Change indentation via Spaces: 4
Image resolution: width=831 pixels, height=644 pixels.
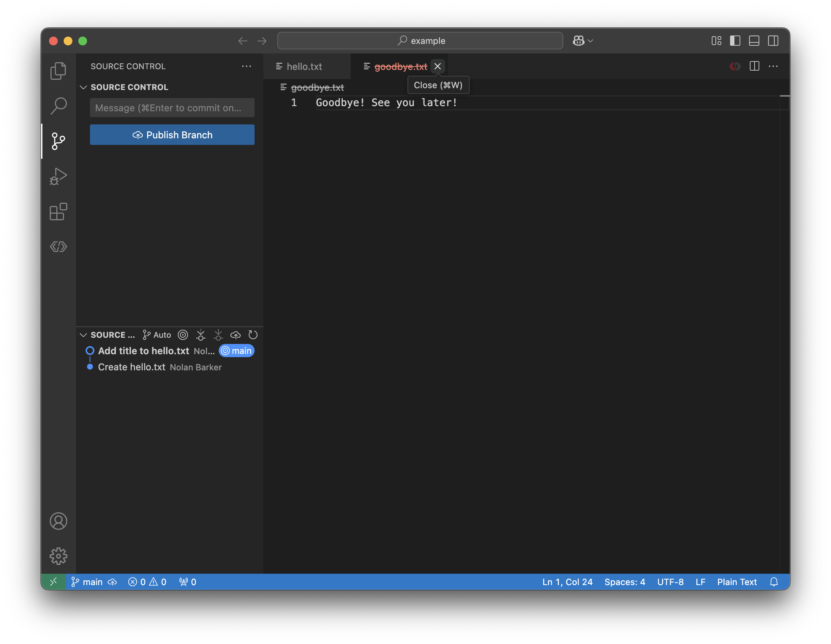[625, 582]
